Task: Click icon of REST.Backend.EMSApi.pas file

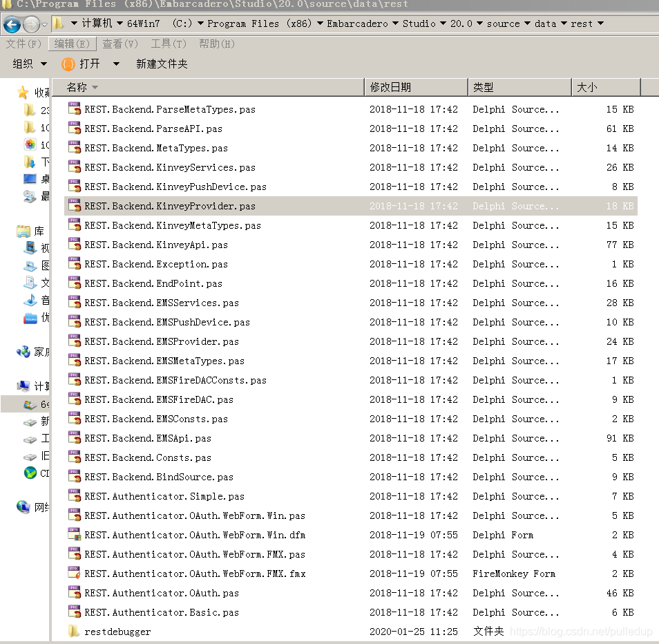Action: [x=75, y=437]
